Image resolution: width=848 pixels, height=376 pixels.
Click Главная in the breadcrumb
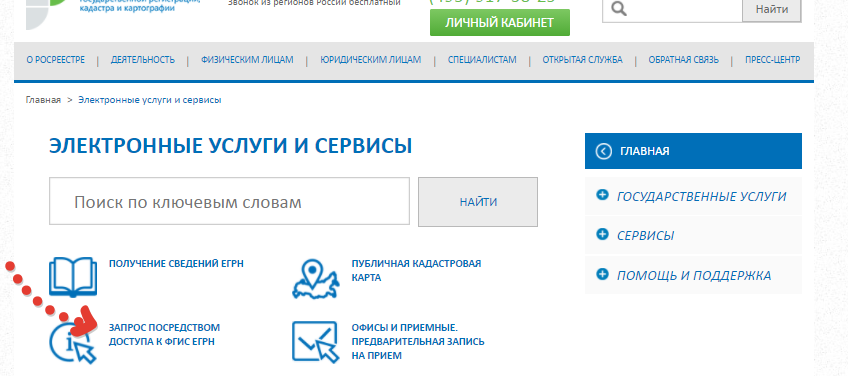43,100
